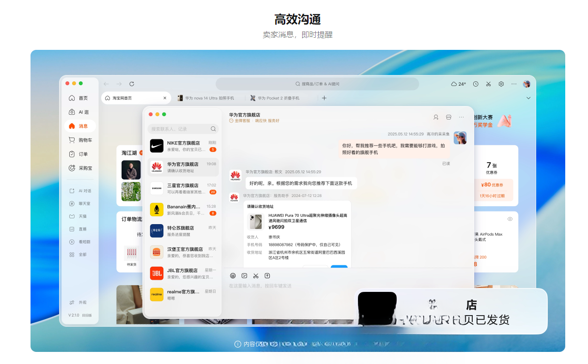Open 聊天室 chat room in sidebar
The width and height of the screenshot is (588, 364).
click(x=80, y=203)
